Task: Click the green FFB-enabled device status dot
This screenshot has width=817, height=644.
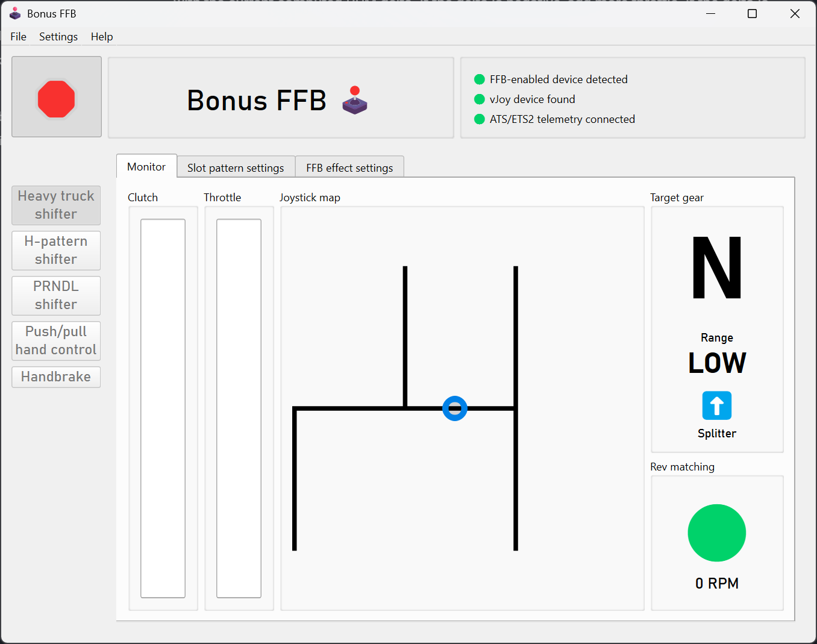Action: click(480, 80)
